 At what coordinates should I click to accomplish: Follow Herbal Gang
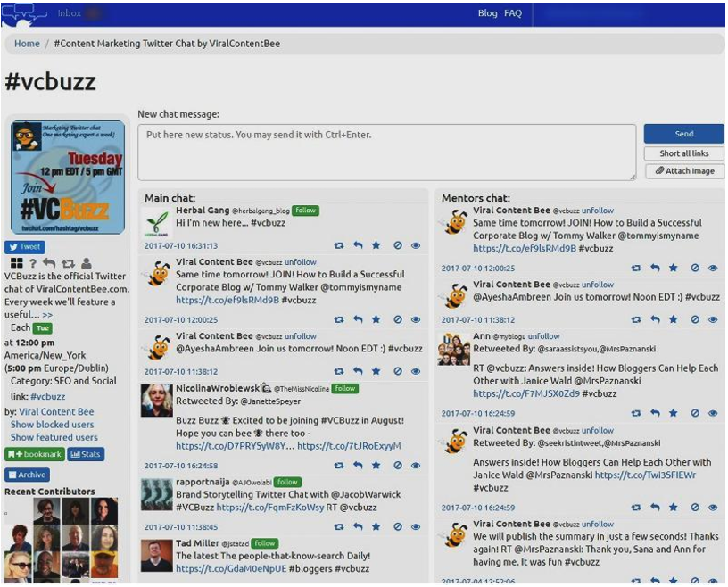click(x=305, y=211)
